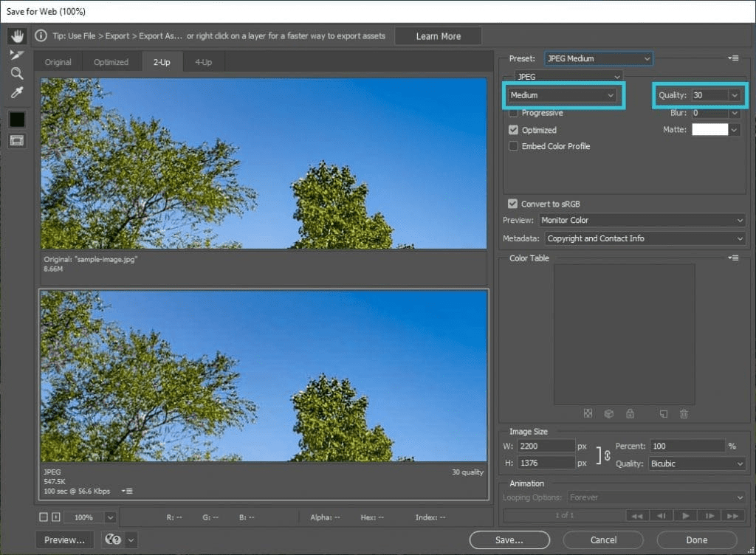This screenshot has width=756, height=555.
Task: Click the Save... button
Action: (509, 540)
